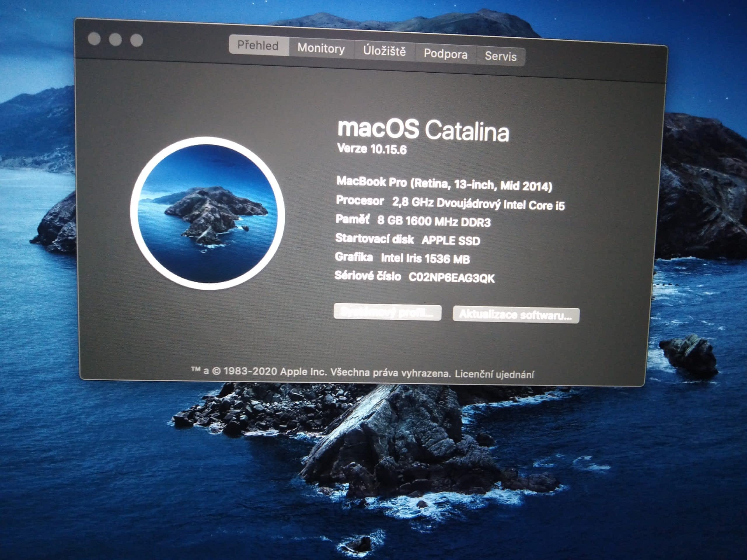This screenshot has height=560, width=747.
Task: Click the macOS Catalina heading
Action: [x=423, y=130]
